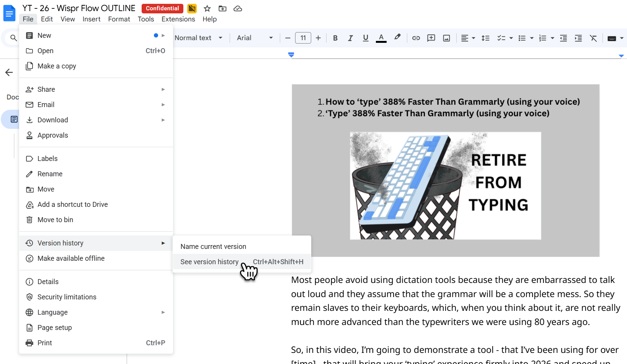Clear text formatting

[593, 38]
